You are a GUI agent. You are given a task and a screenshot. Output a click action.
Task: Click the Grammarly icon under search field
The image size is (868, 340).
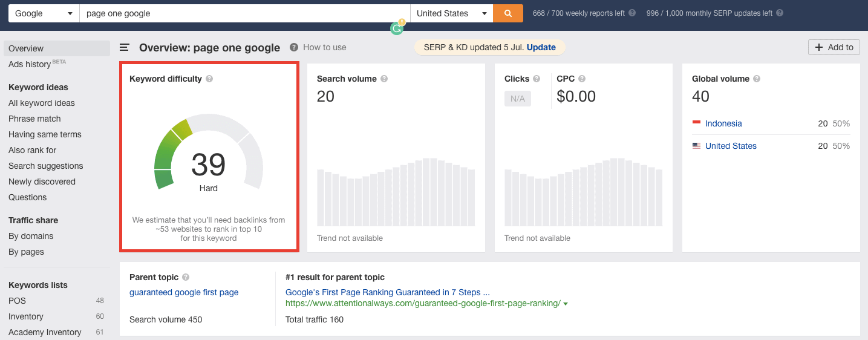(397, 28)
